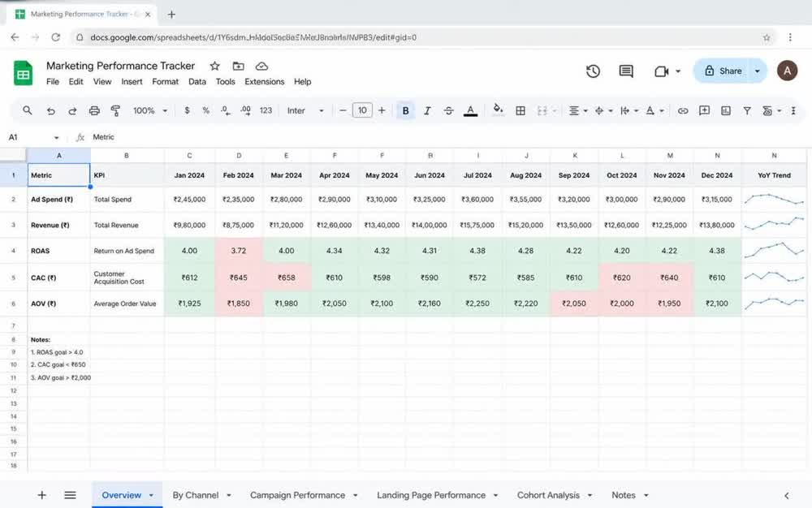Click the font size field
Image resolution: width=812 pixels, height=508 pixels.
tap(362, 110)
